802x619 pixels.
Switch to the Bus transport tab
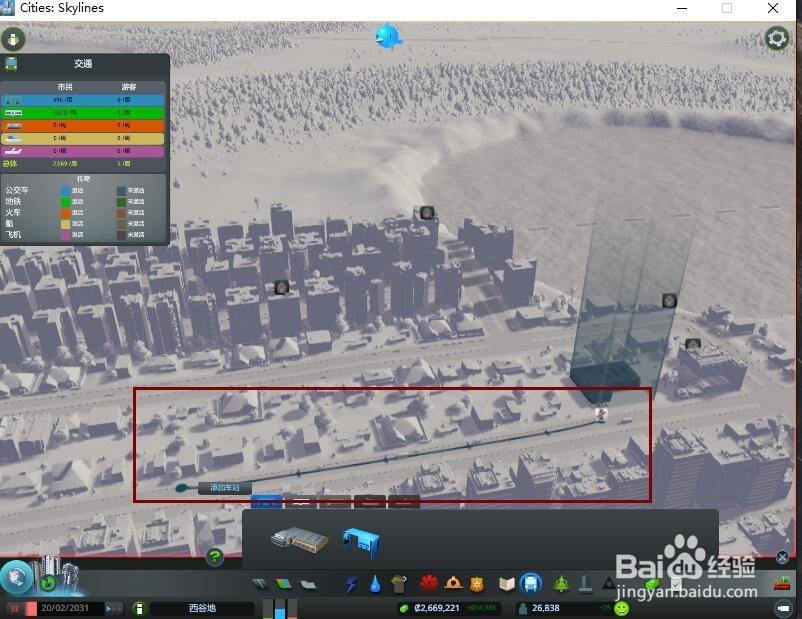pos(266,502)
